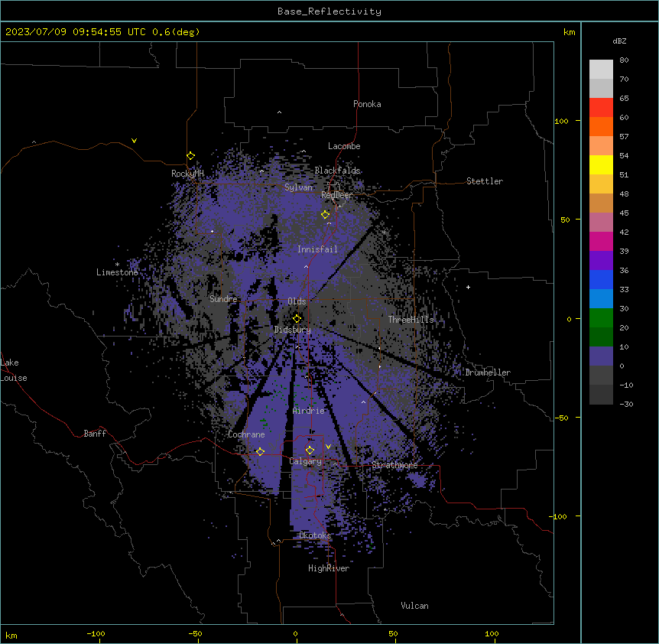Click the Olds city label
This screenshot has width=659, height=644.
click(297, 301)
